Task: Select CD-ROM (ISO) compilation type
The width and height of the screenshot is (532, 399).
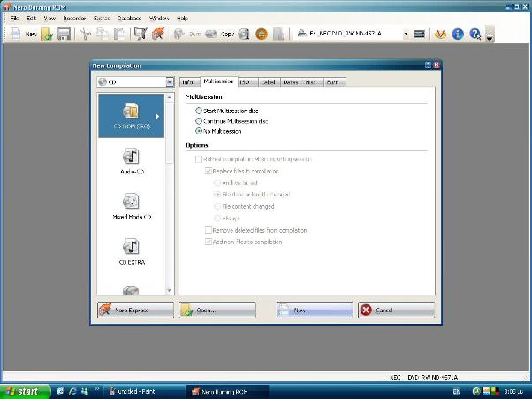Action: tap(132, 116)
